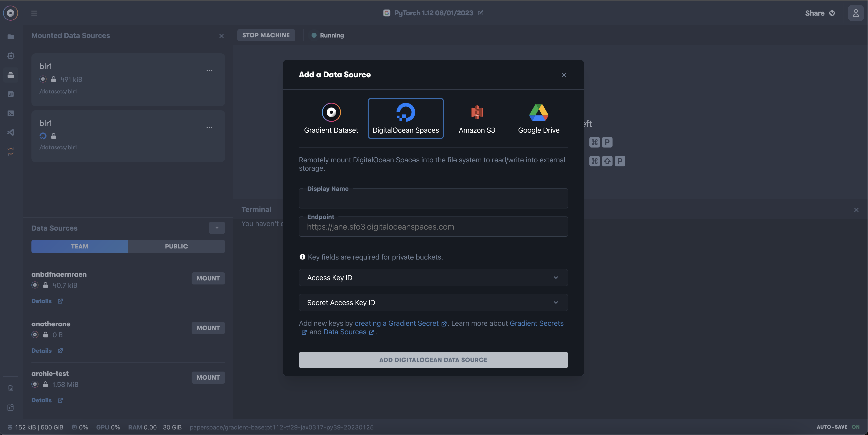Mount the archie-test dataset
The image size is (868, 435).
pos(208,378)
